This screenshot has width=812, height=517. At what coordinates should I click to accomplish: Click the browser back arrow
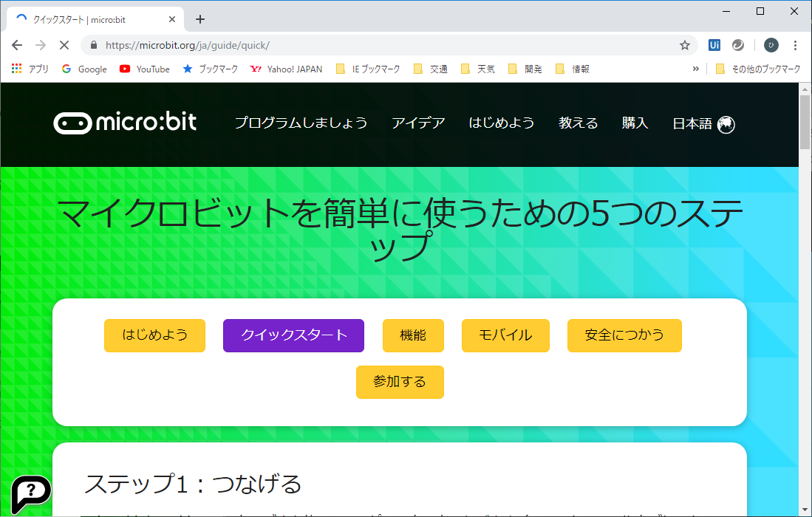coord(17,45)
